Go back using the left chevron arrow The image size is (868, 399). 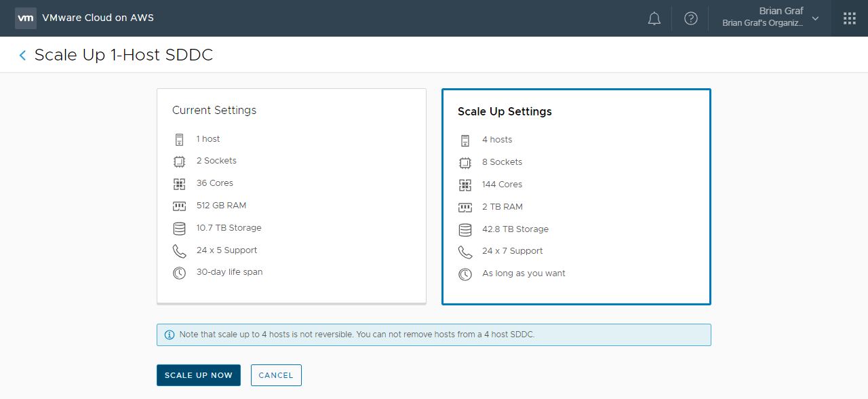pyautogui.click(x=22, y=56)
